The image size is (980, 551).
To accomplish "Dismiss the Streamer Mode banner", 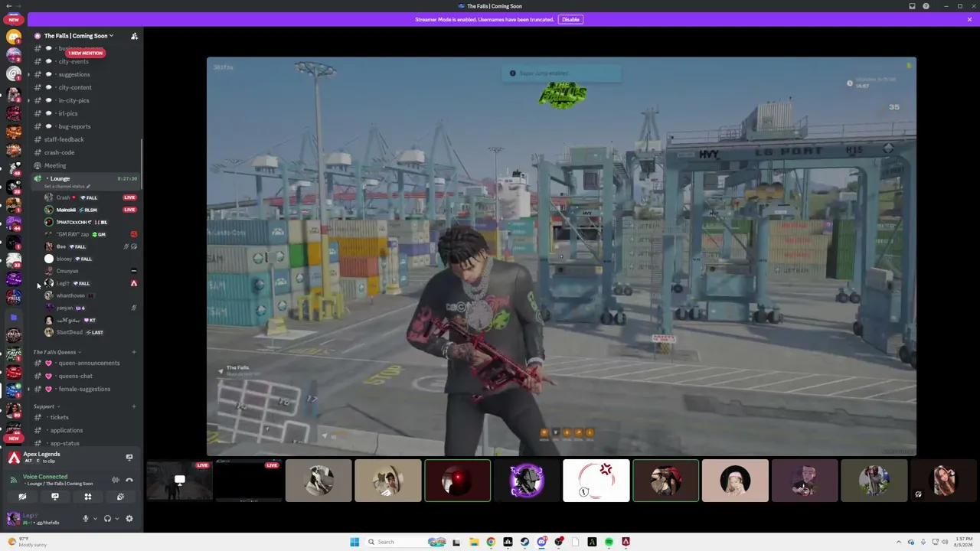I will click(x=969, y=19).
